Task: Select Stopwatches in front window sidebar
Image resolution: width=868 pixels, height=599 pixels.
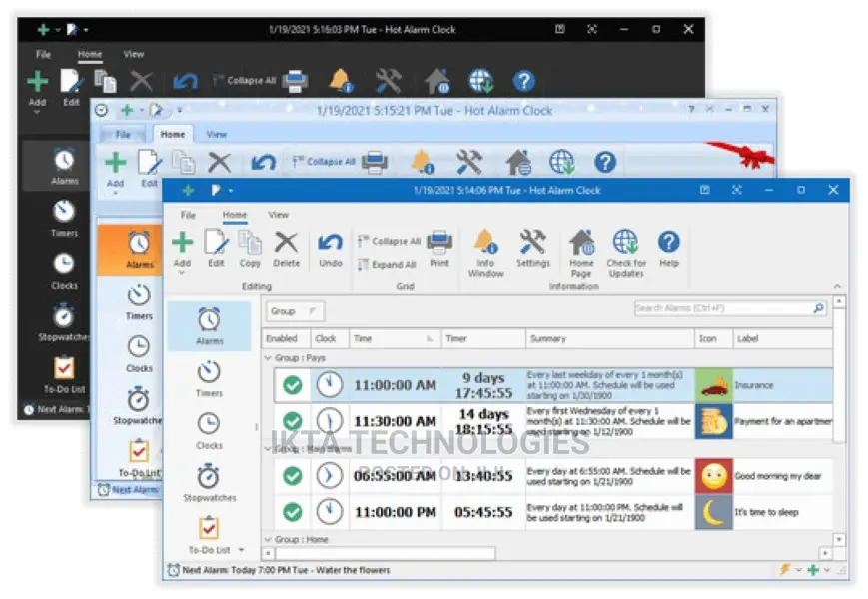Action: (209, 483)
